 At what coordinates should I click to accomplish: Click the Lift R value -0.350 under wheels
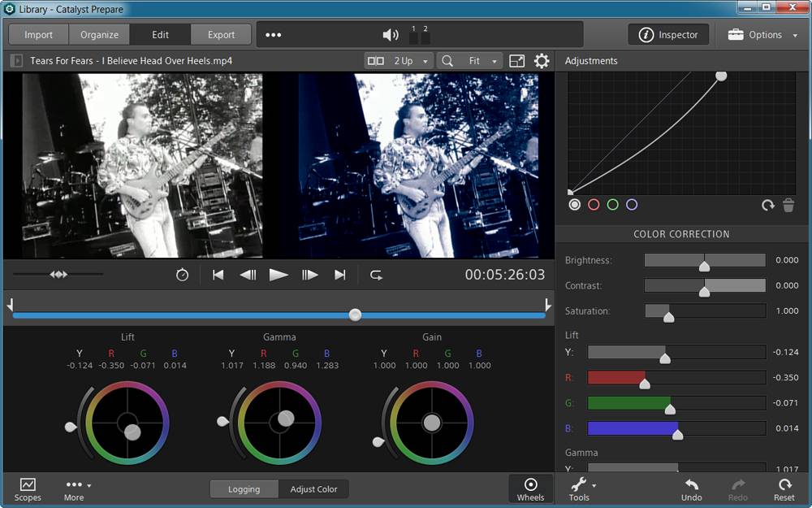[111, 365]
